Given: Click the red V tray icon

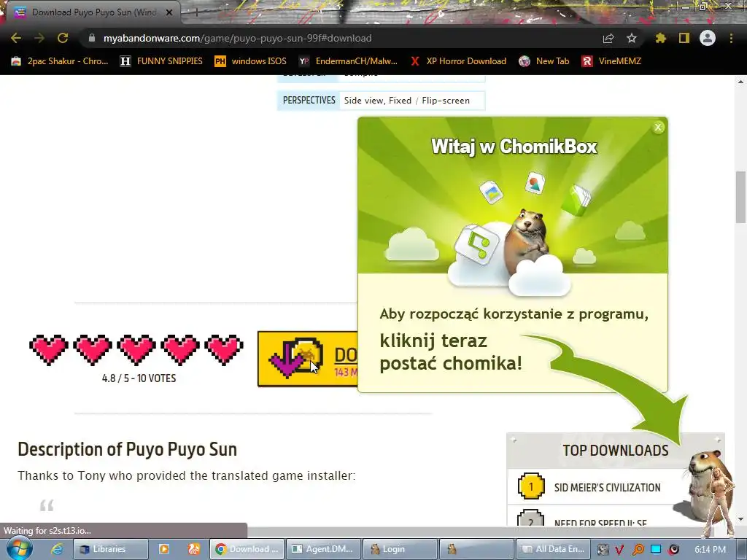Looking at the screenshot, I should (x=619, y=550).
